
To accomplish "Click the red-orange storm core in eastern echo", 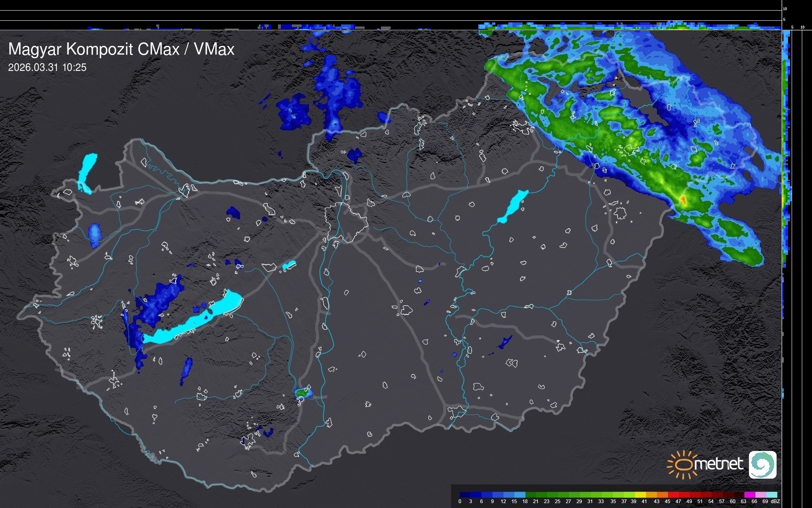I will (x=683, y=200).
